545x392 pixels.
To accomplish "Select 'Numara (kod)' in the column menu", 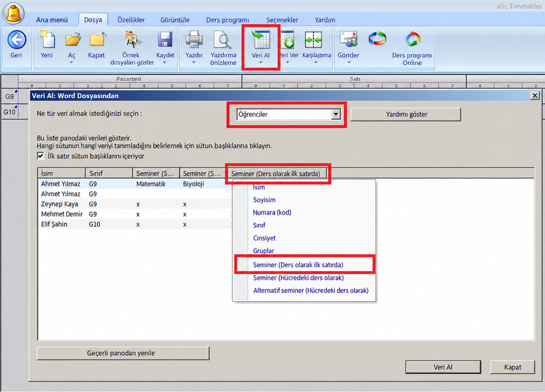I will pyautogui.click(x=272, y=212).
